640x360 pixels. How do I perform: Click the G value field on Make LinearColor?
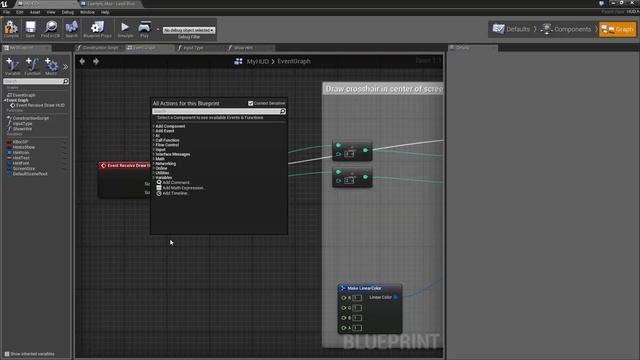[357, 308]
